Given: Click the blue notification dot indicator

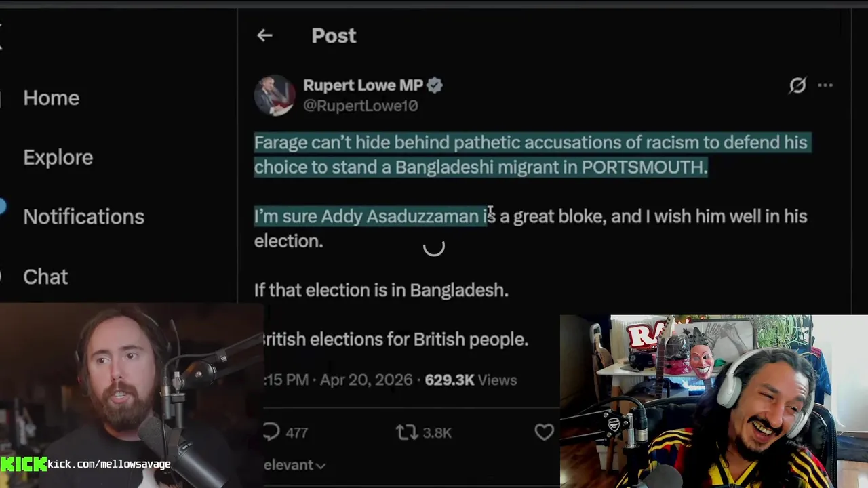Looking at the screenshot, I should pos(2,207).
